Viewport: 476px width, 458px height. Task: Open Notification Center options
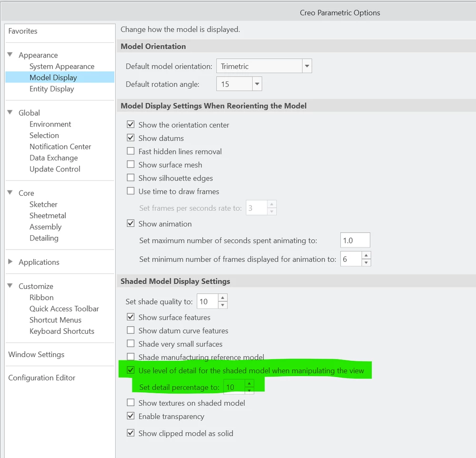[x=61, y=147]
